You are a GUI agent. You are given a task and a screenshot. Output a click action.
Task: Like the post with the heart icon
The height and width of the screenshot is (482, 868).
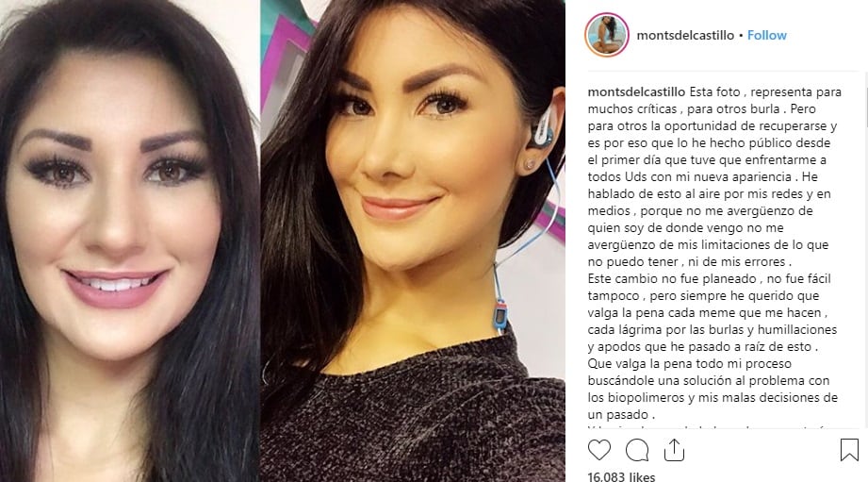599,450
